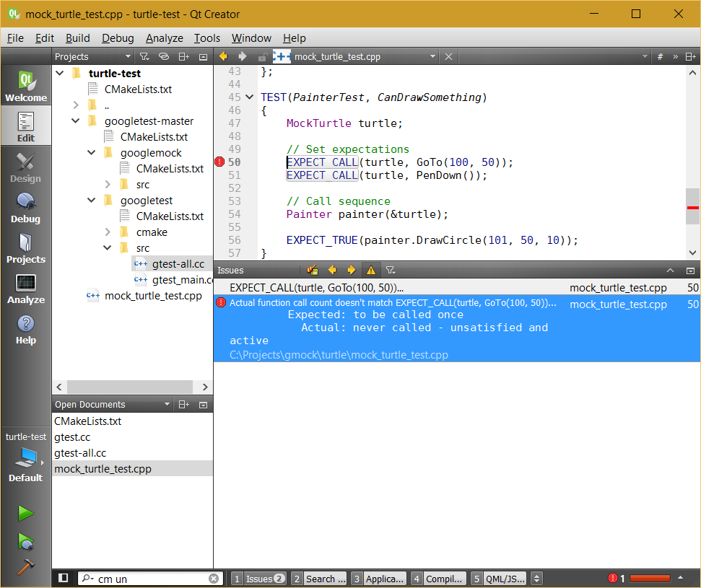
Task: Open the File menu
Action: pyautogui.click(x=15, y=38)
